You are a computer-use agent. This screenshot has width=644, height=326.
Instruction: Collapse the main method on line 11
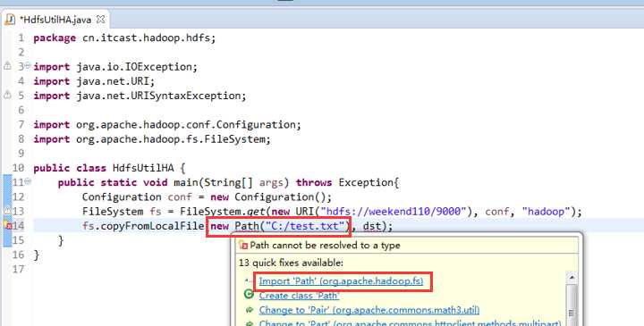tap(28, 180)
